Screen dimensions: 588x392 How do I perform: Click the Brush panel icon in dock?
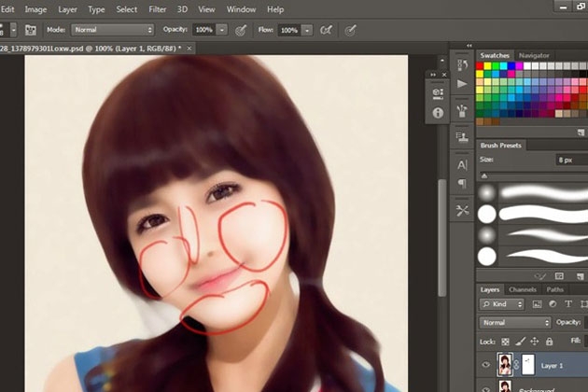point(462,112)
